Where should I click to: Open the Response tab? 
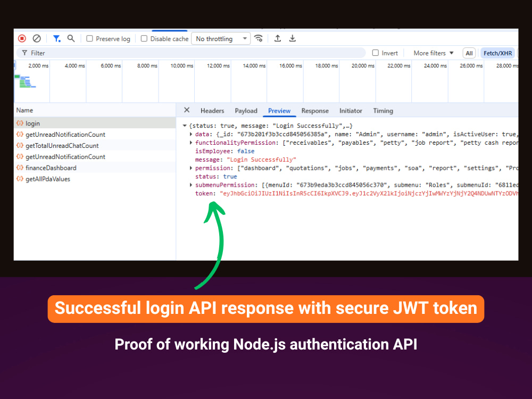click(x=315, y=111)
